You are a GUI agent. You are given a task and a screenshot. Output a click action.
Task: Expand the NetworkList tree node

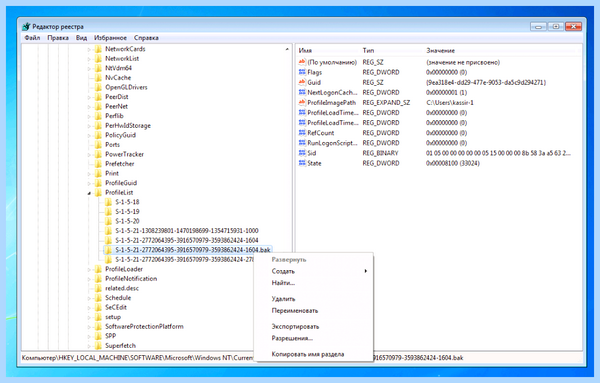pyautogui.click(x=89, y=59)
